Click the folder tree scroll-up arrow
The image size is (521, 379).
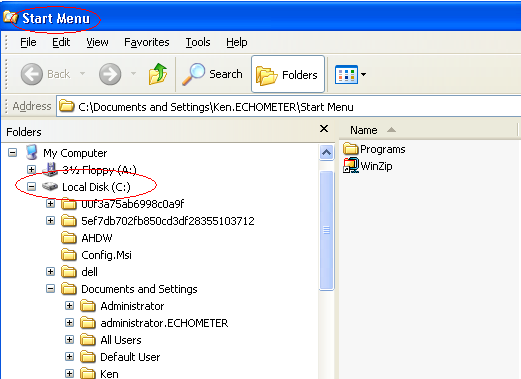pyautogui.click(x=327, y=153)
